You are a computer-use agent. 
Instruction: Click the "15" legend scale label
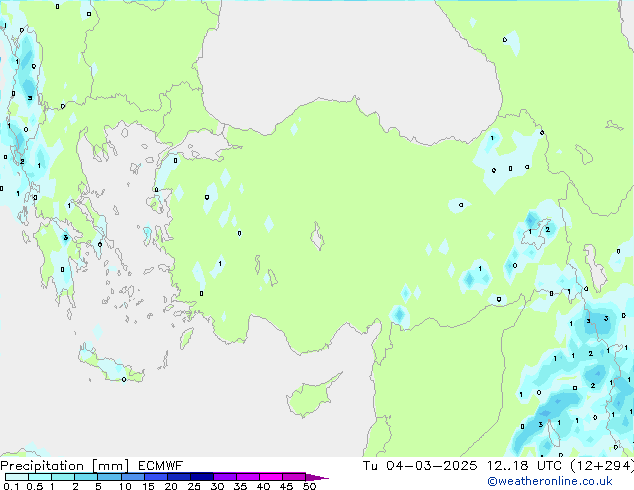(x=148, y=486)
